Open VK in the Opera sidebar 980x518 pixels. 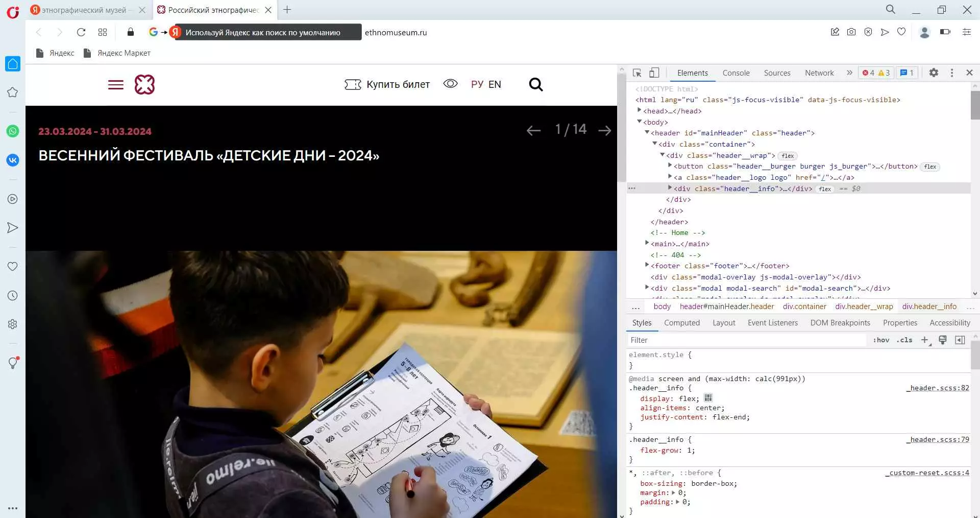pos(13,160)
